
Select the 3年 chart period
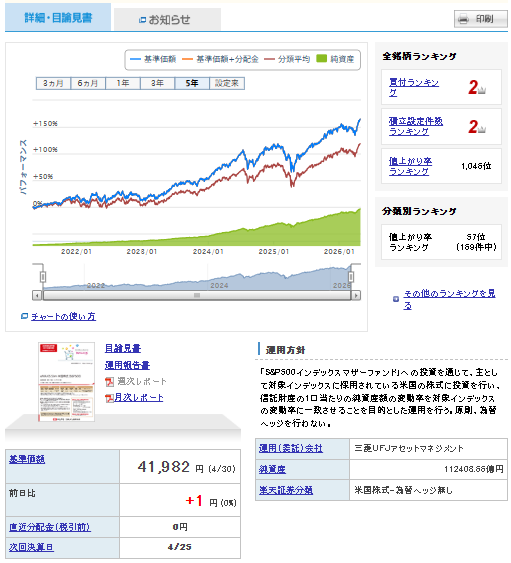pos(157,83)
